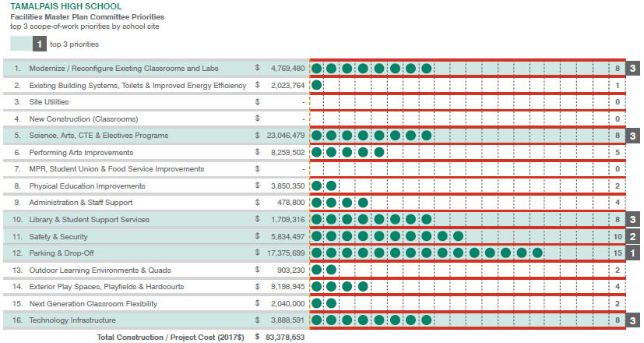This screenshot has width=644, height=343.
Task: Click rank badge 3 on Science, Arts, CTE row
Action: click(634, 136)
